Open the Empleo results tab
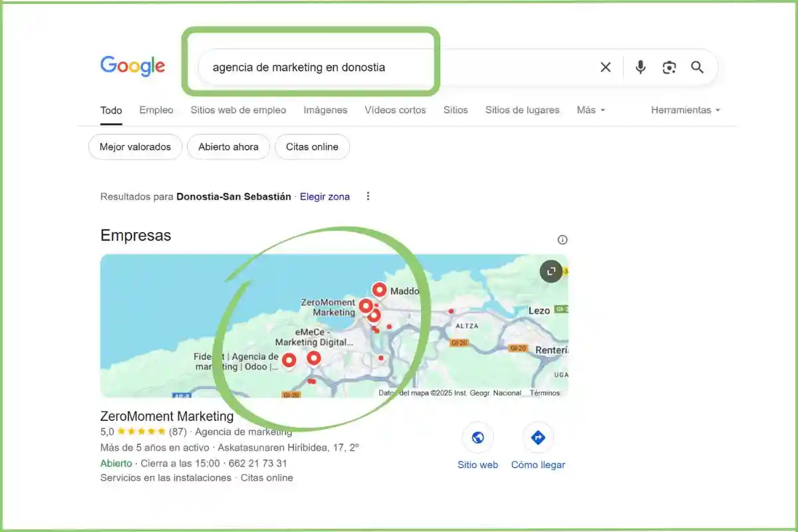The image size is (798, 532). pos(156,110)
